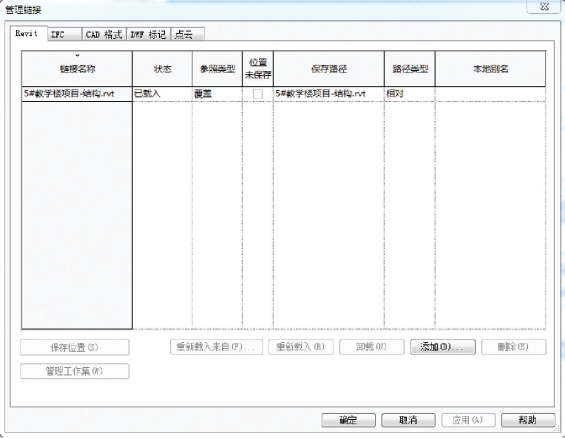The width and height of the screenshot is (565, 438).
Task: Sort by 链接名称 column header arrow
Action: tap(77, 55)
